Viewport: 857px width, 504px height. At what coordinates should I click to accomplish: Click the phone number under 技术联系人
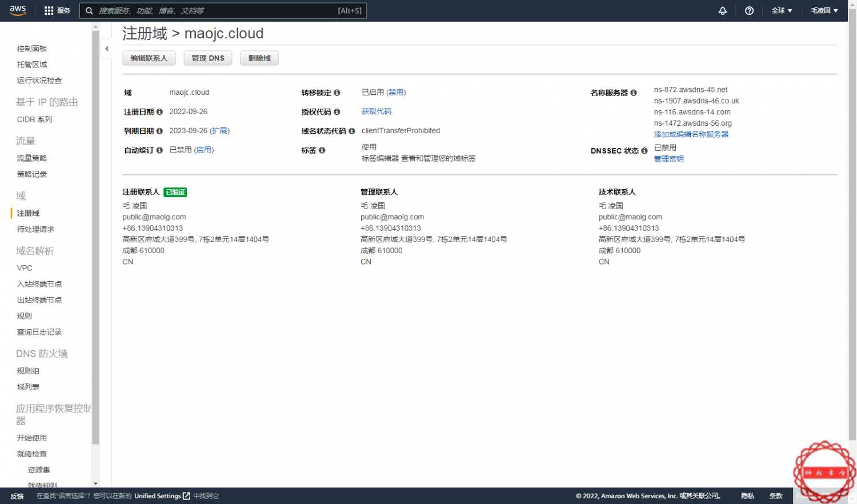click(x=629, y=228)
